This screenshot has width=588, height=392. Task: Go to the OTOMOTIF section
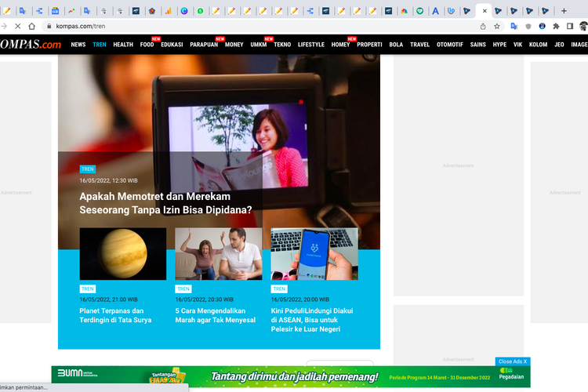(x=449, y=45)
